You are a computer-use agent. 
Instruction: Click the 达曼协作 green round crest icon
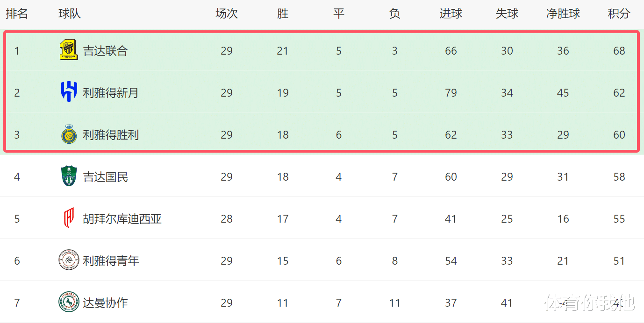pos(69,302)
